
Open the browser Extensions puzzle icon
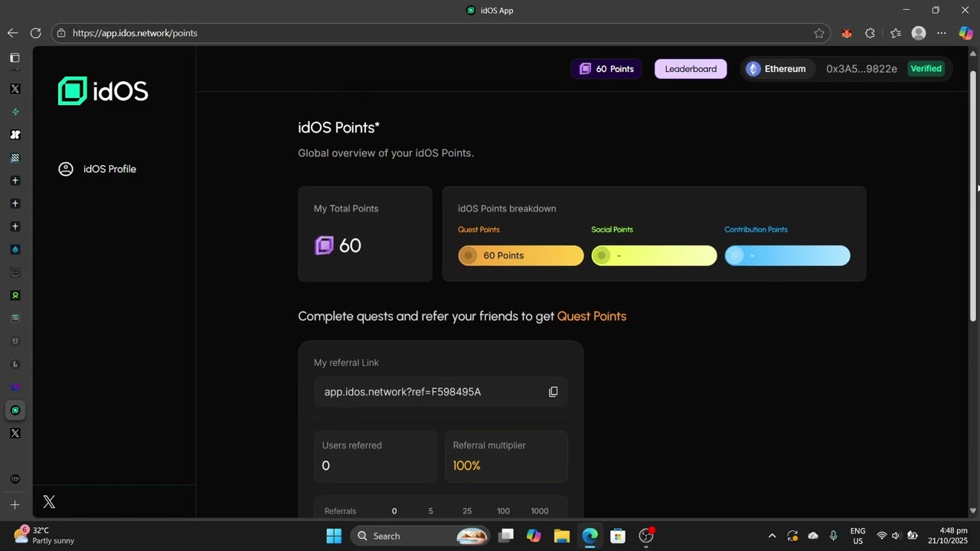coord(870,33)
